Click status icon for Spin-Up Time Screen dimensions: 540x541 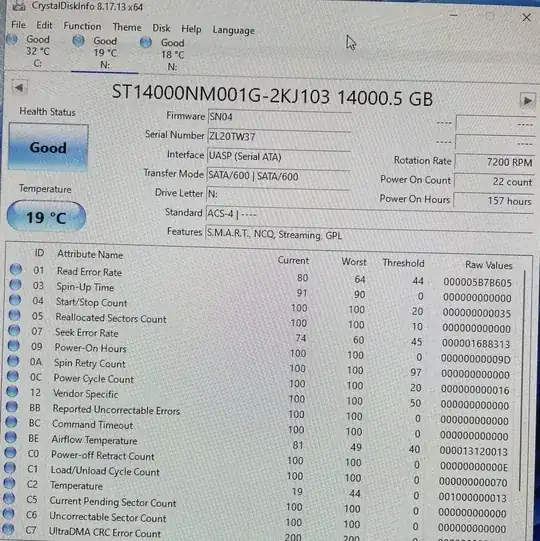click(x=15, y=284)
